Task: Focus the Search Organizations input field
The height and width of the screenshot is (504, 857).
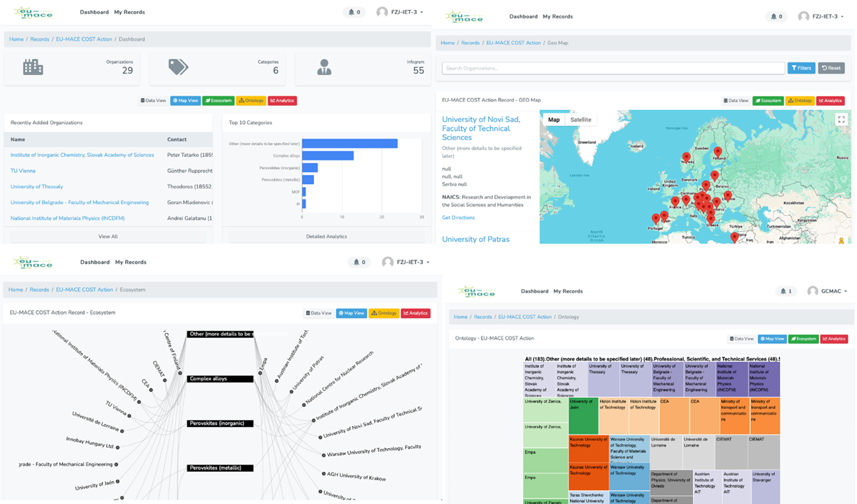Action: [613, 68]
